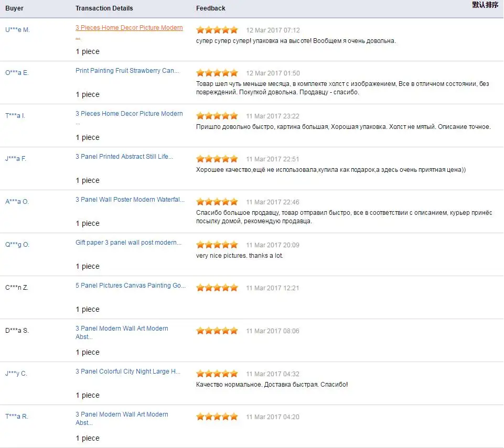
Task: Click star rating for 12 Mar 2017 01:50 review
Action: (217, 73)
